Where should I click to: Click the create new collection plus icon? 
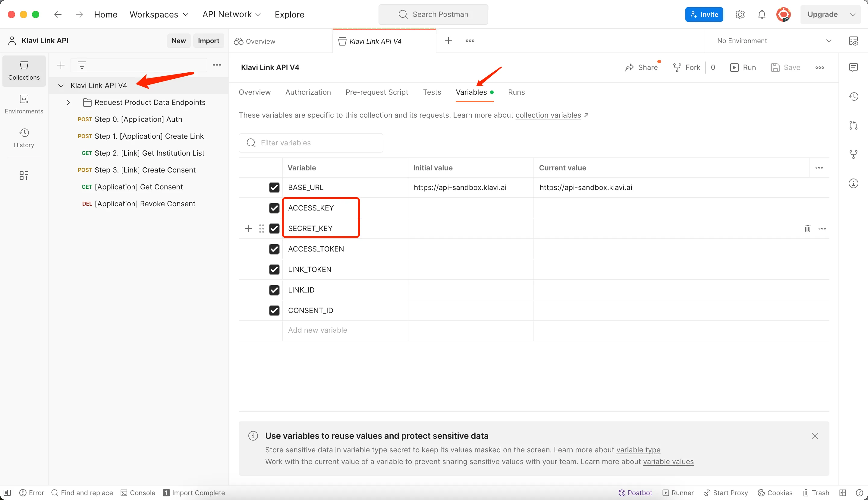61,65
